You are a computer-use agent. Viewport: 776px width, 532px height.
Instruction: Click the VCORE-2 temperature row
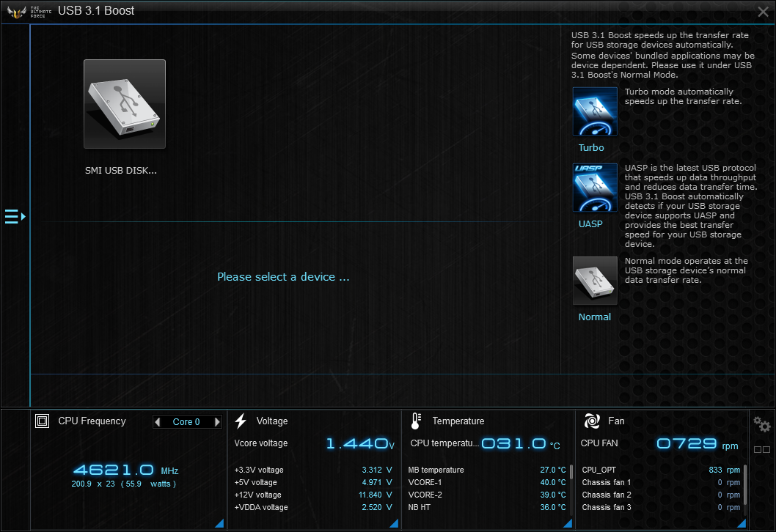tap(487, 495)
